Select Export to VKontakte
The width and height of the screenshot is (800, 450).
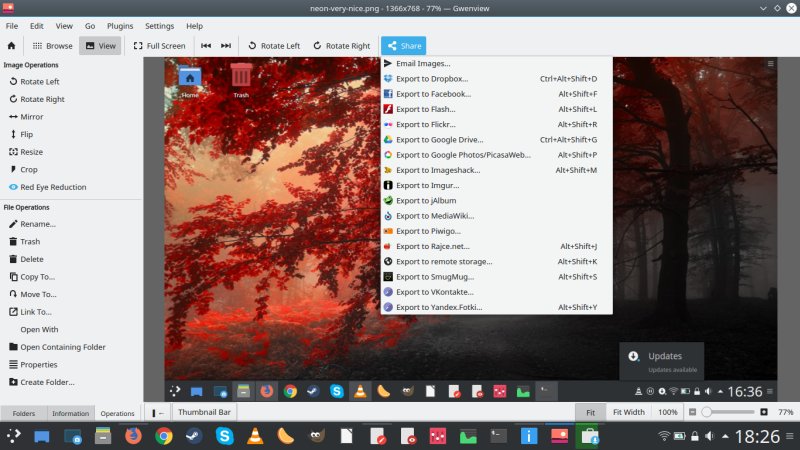click(496, 292)
